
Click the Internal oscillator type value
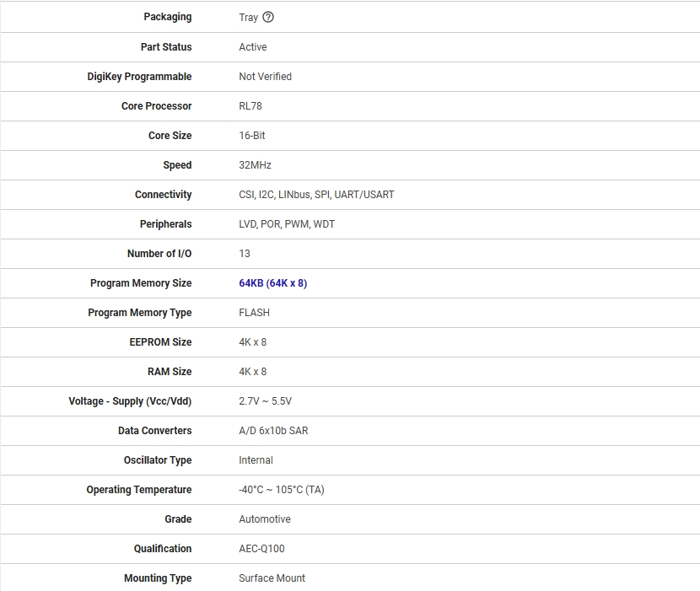point(256,460)
